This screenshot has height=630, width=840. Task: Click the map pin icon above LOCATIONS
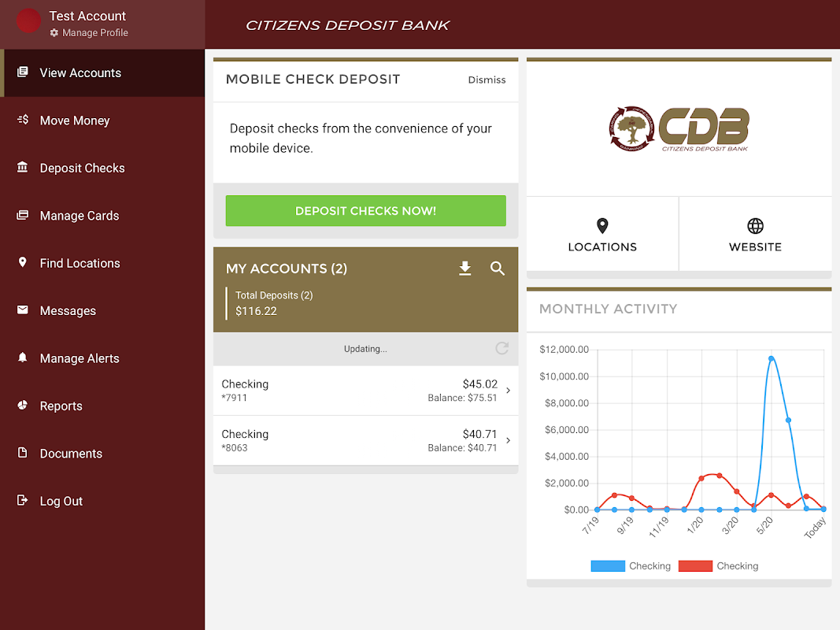[x=602, y=226]
